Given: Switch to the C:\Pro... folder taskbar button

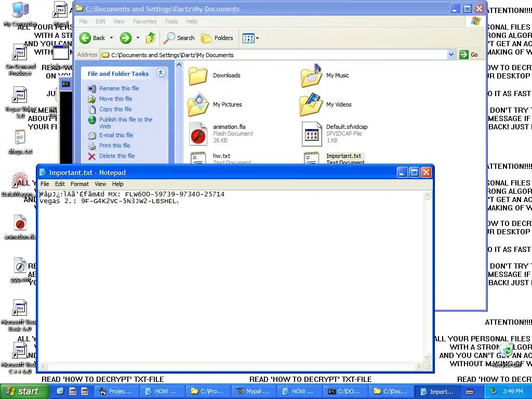Looking at the screenshot, I should 208,392.
